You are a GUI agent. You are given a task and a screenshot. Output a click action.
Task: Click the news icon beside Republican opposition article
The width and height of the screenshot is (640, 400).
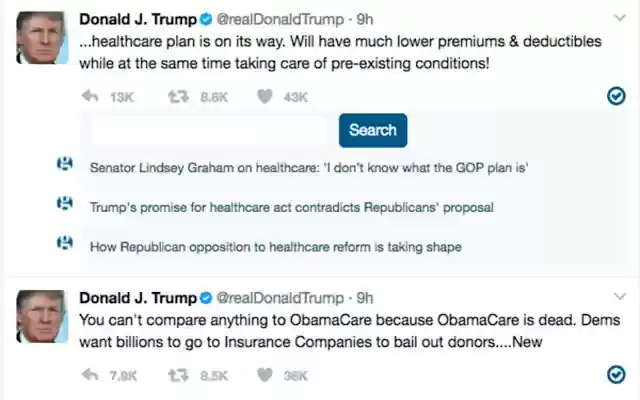click(65, 242)
